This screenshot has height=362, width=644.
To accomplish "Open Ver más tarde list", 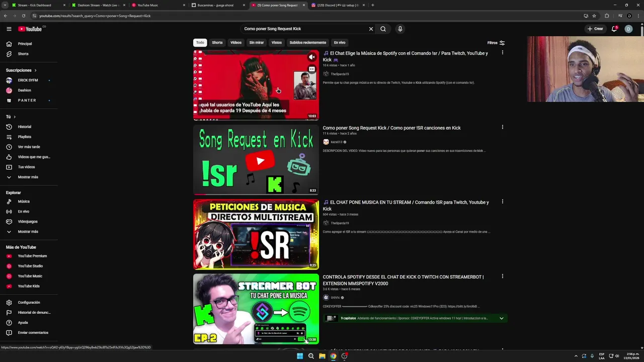I will click(x=28, y=147).
